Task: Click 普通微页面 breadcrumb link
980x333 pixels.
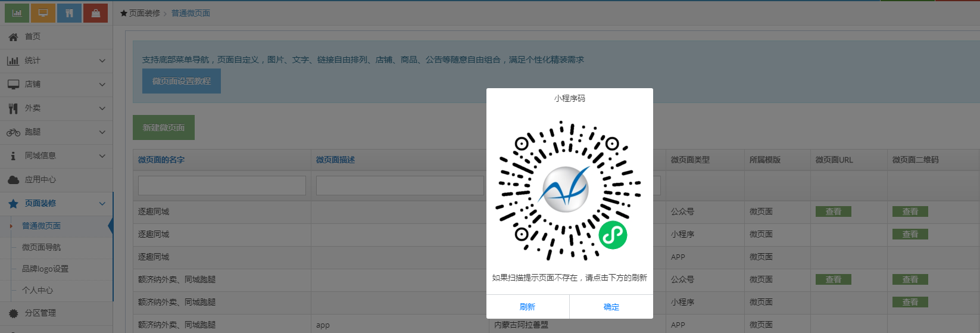Action: pos(191,13)
